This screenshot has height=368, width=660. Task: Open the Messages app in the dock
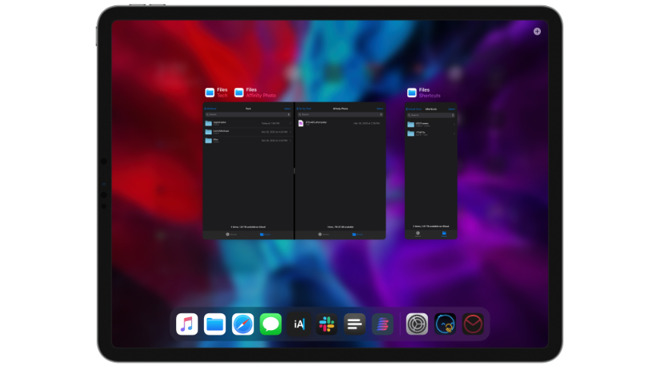pos(271,324)
